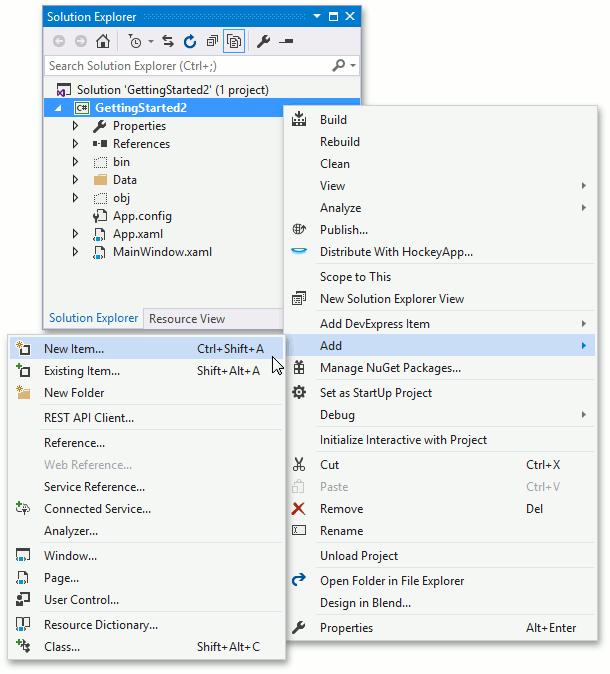Click Distribute With HockeyApp icon
The image size is (610, 674).
[x=299, y=251]
